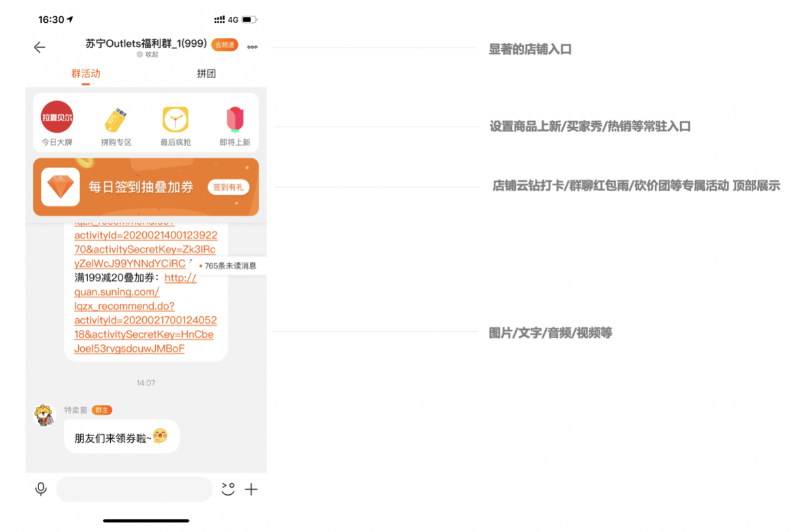Open the 每日签到抽叠加券 banner
The width and height of the screenshot is (793, 532).
[146, 187]
